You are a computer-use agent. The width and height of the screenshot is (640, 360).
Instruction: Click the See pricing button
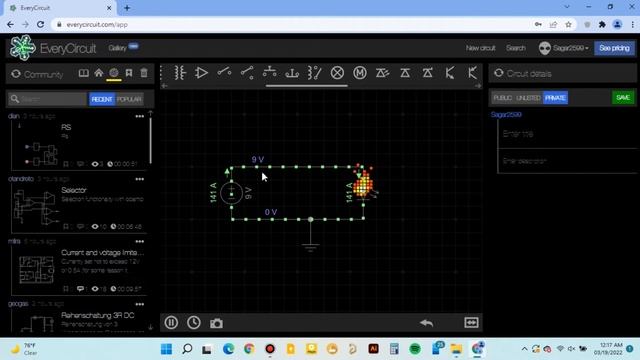[x=614, y=48]
